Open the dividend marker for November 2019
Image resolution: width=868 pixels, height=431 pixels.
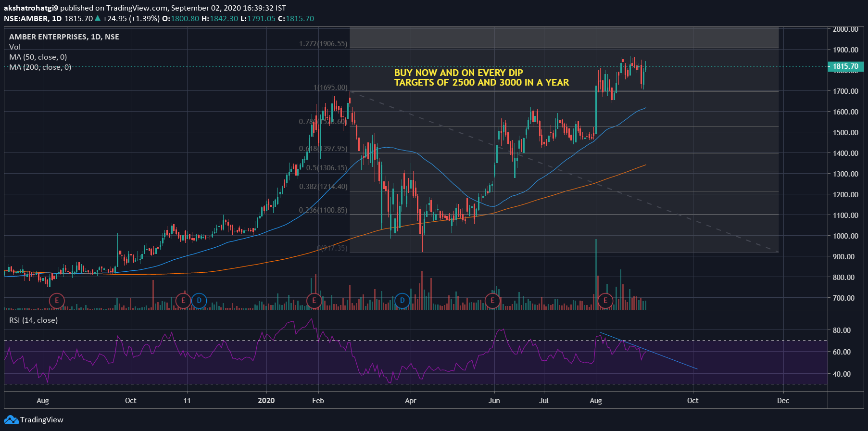pos(199,301)
